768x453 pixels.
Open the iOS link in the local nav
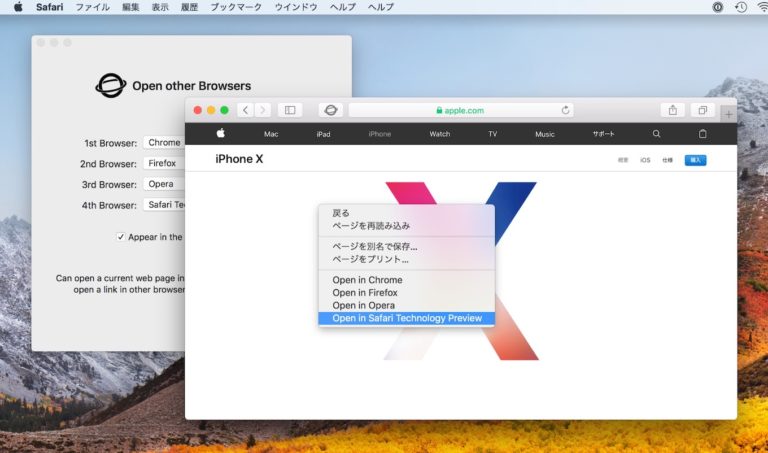click(x=645, y=160)
